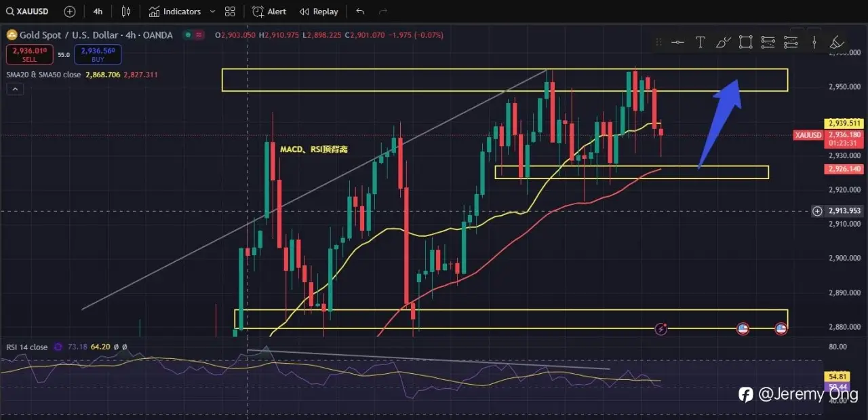Select the Brush drawing tool
This screenshot has width=868, height=420.
[x=723, y=42]
